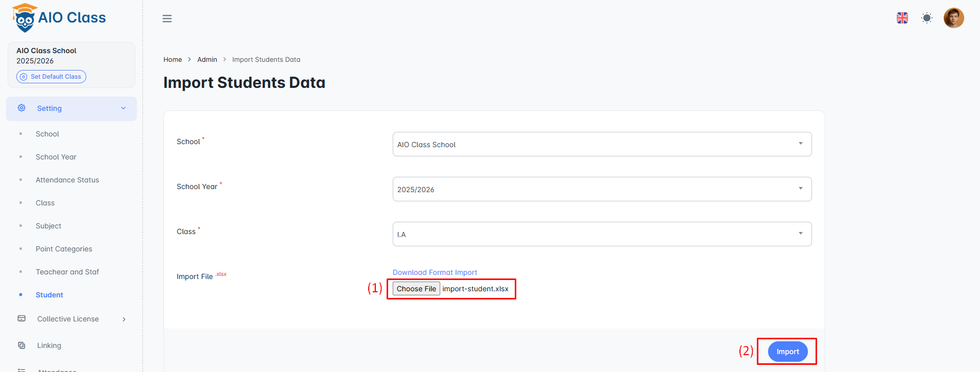Open the School dropdown
Image resolution: width=980 pixels, height=372 pixels.
[x=602, y=144]
